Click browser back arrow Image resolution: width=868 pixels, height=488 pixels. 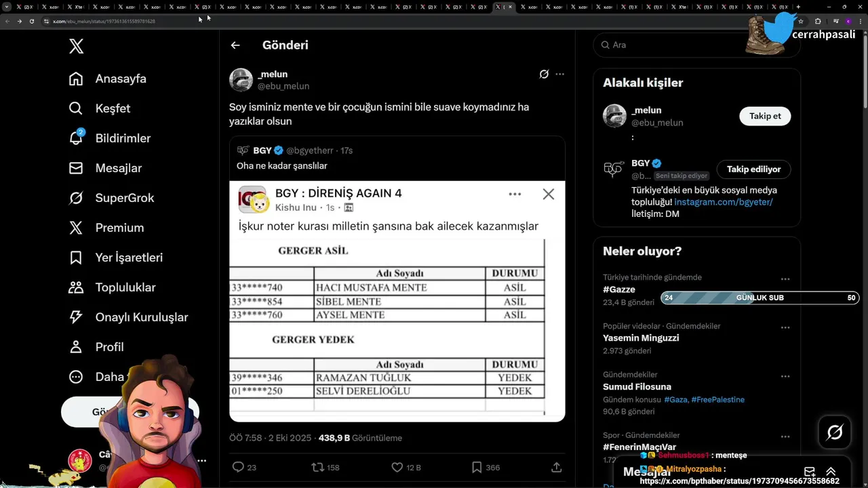(7, 21)
